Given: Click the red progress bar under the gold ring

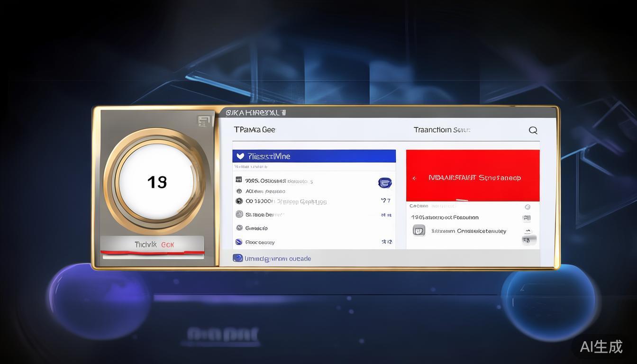Looking at the screenshot, I should click(152, 253).
